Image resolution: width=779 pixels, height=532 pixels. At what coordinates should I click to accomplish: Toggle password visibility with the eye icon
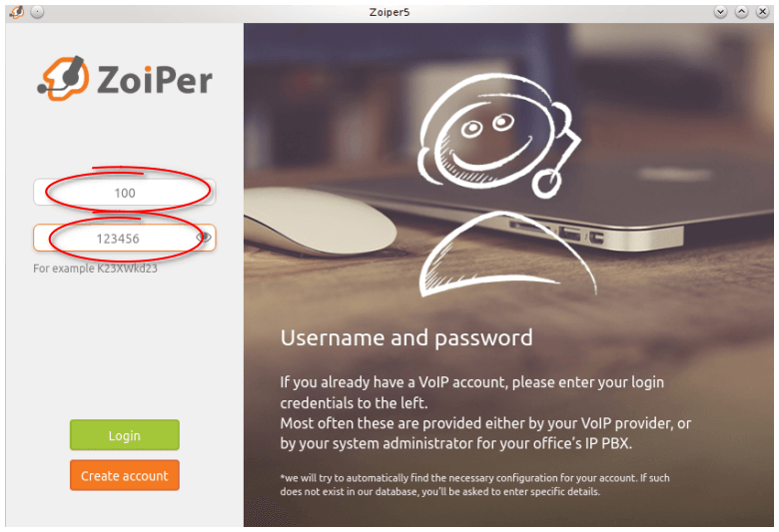[x=204, y=238]
